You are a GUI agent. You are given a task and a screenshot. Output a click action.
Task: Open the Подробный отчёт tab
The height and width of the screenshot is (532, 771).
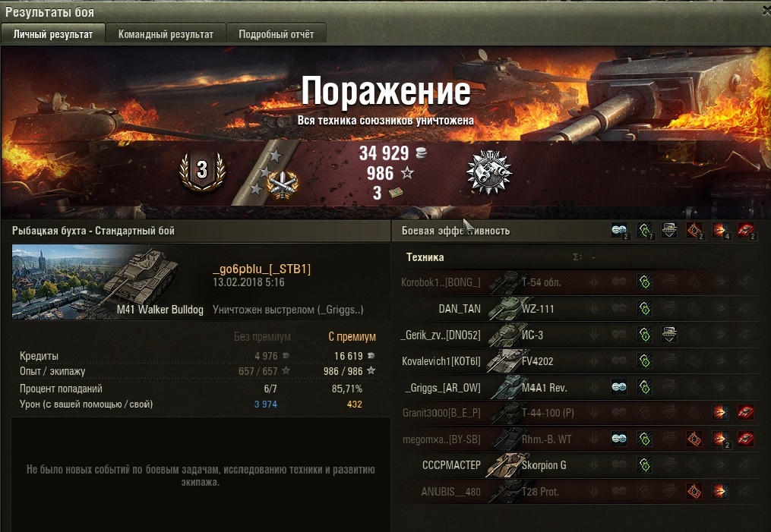click(276, 34)
